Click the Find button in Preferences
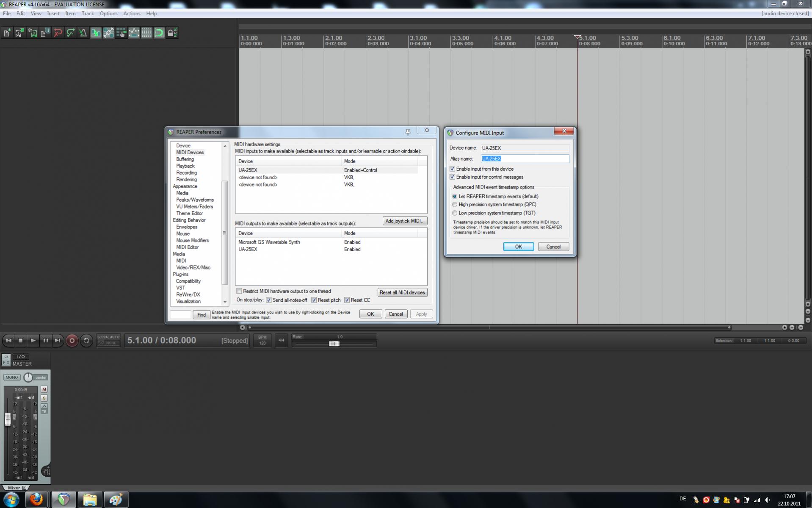This screenshot has width=812, height=508. click(202, 314)
